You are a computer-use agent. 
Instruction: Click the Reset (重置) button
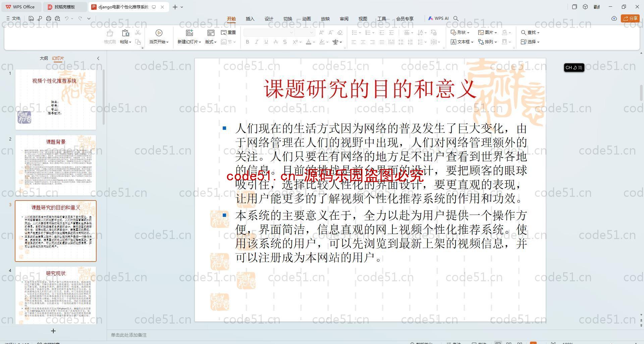(228, 33)
